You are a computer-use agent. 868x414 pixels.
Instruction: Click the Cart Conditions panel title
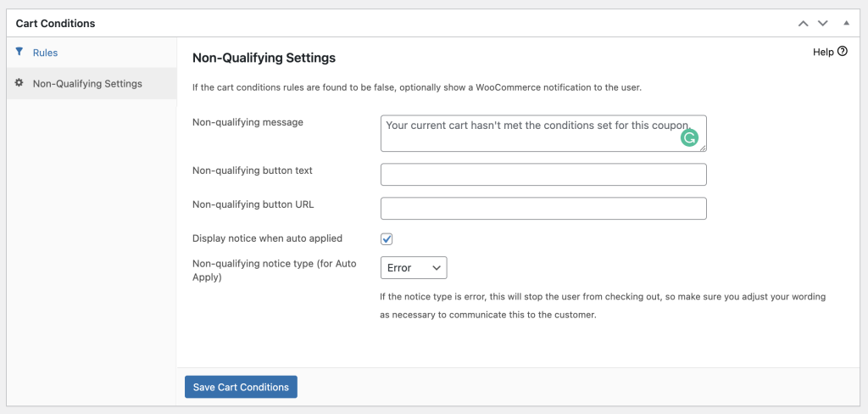click(55, 23)
